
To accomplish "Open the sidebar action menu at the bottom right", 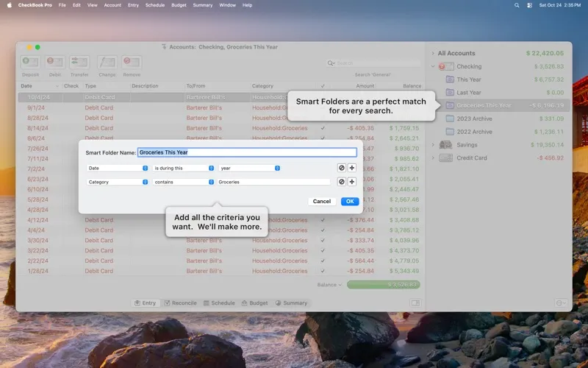I will click(561, 303).
